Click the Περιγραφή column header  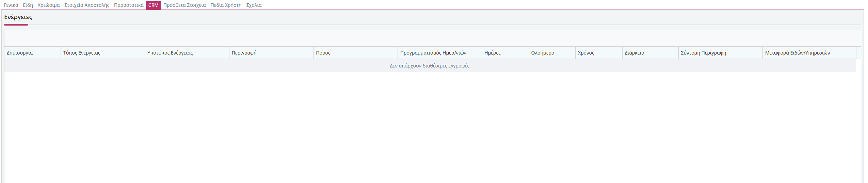(x=244, y=53)
